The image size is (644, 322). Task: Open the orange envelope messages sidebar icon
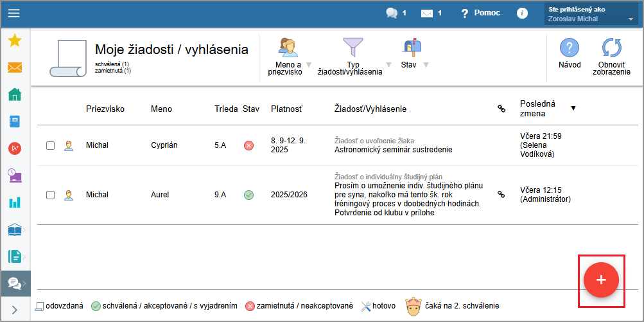point(14,67)
